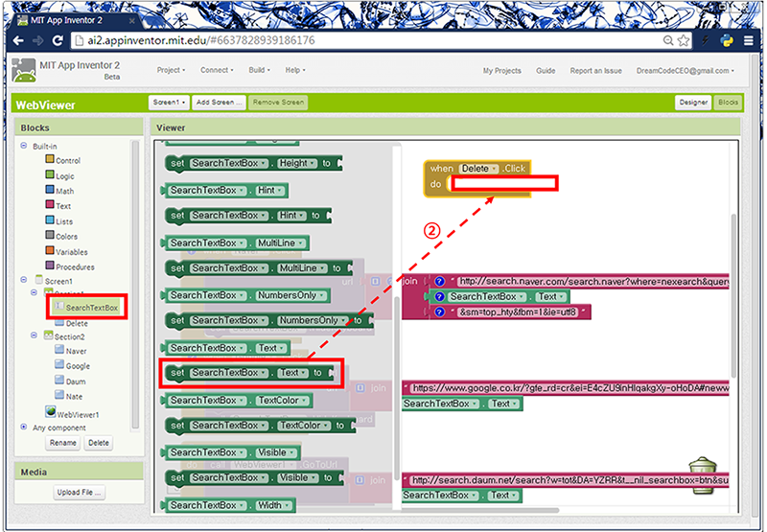767x532 pixels.
Task: Click the Rename button
Action: pyautogui.click(x=63, y=443)
